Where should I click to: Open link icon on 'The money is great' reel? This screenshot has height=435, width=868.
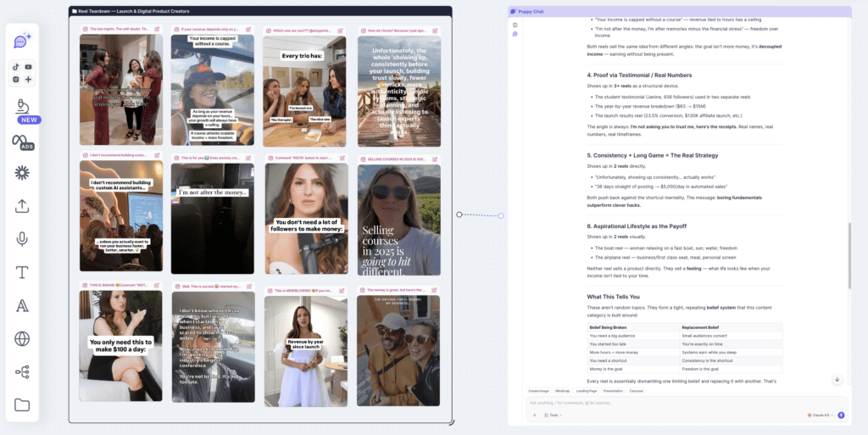435,289
